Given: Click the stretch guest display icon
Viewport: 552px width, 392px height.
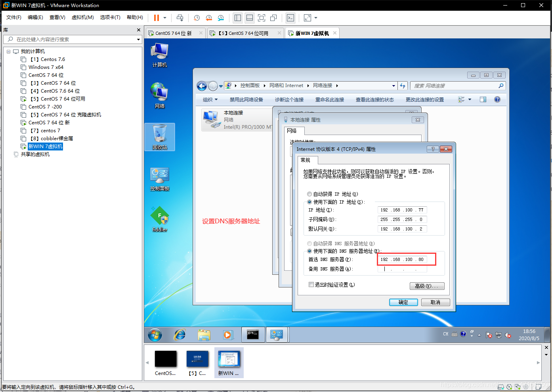Looking at the screenshot, I should point(308,18).
